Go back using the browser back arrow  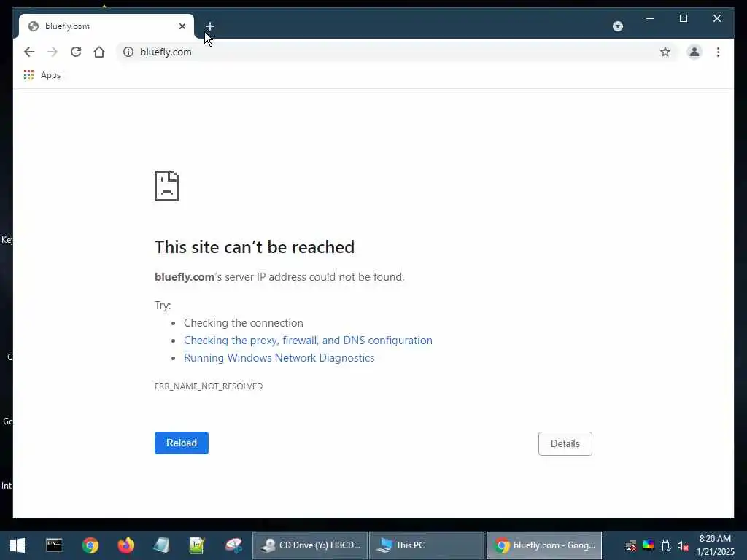[29, 52]
